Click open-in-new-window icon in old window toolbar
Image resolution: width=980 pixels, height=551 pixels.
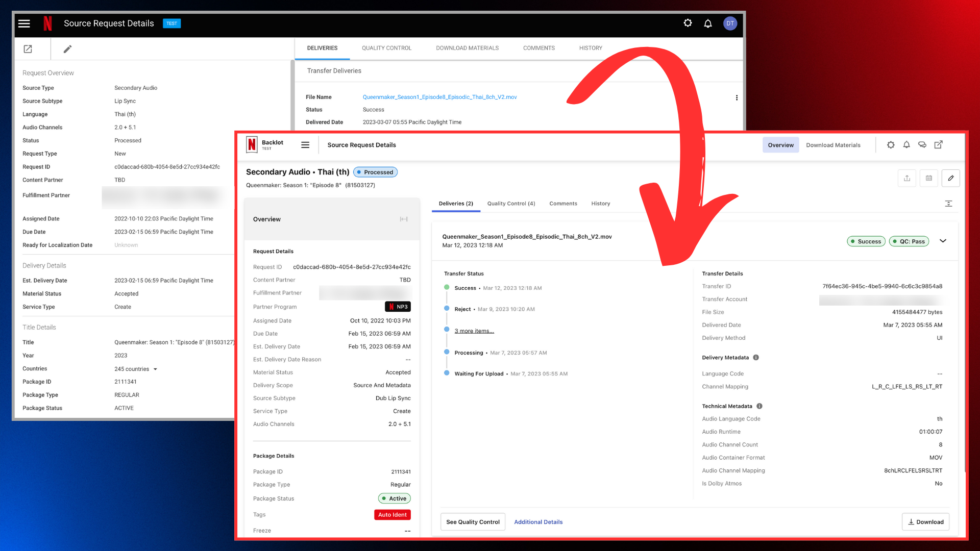coord(28,49)
